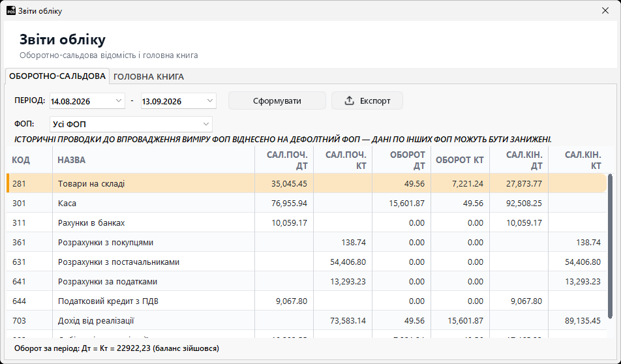Click account code 301
Screen dimensions: 621x364
(19, 203)
